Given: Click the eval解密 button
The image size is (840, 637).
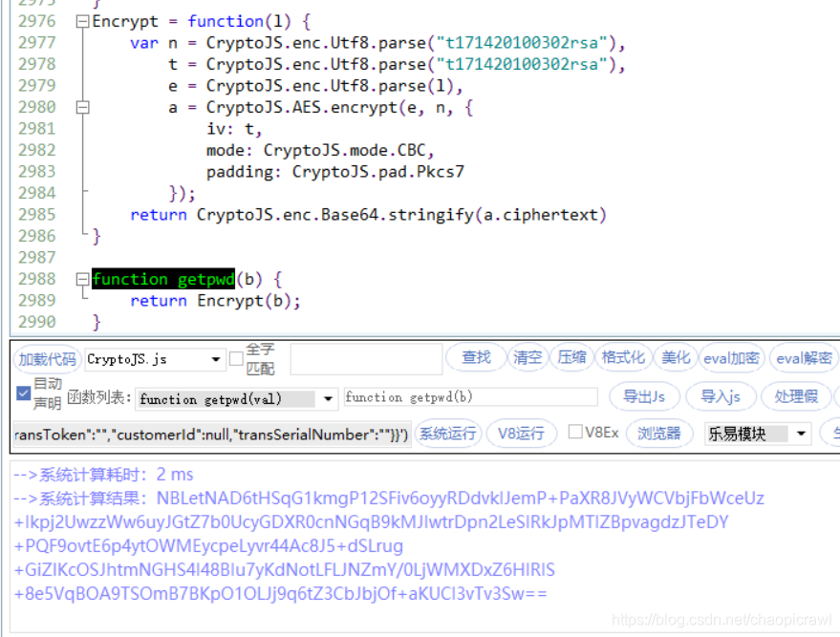Looking at the screenshot, I should point(804,357).
